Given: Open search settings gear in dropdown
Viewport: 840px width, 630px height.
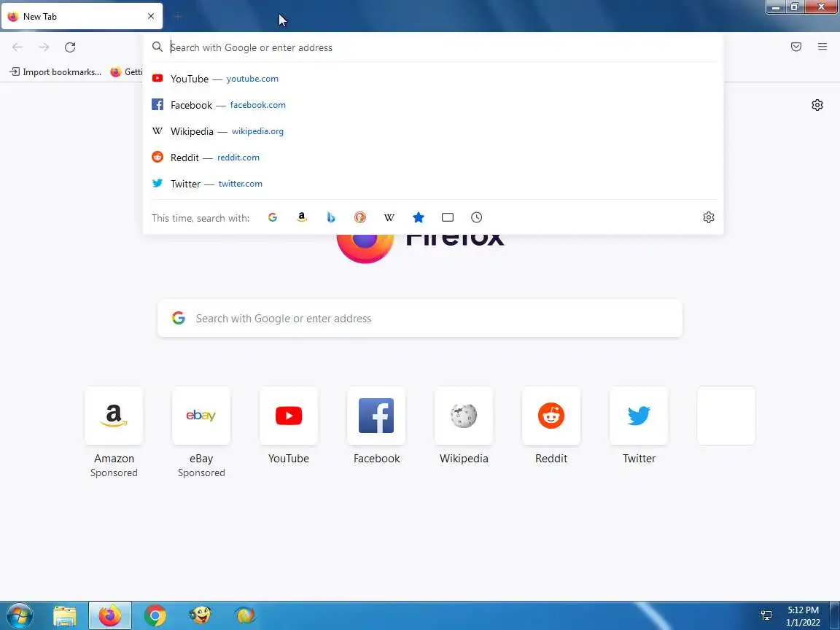Looking at the screenshot, I should point(708,217).
